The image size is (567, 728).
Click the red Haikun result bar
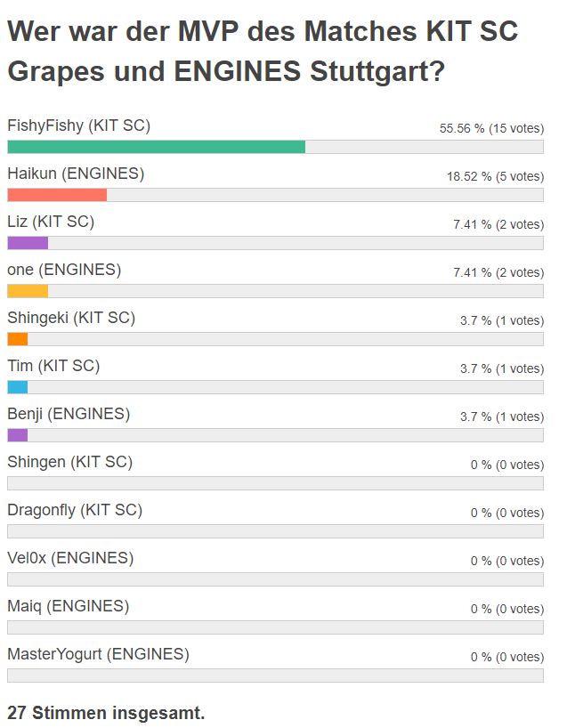pos(57,195)
